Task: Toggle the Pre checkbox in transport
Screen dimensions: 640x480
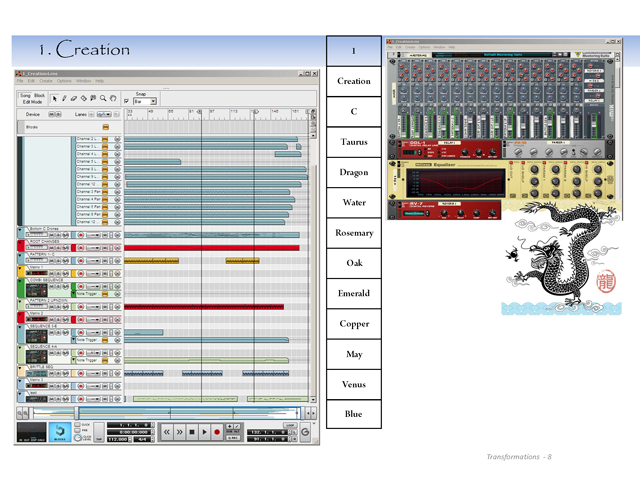Action: click(x=77, y=430)
